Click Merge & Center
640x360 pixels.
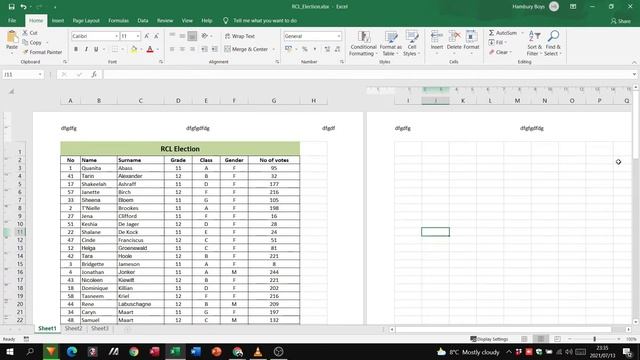[x=247, y=49]
